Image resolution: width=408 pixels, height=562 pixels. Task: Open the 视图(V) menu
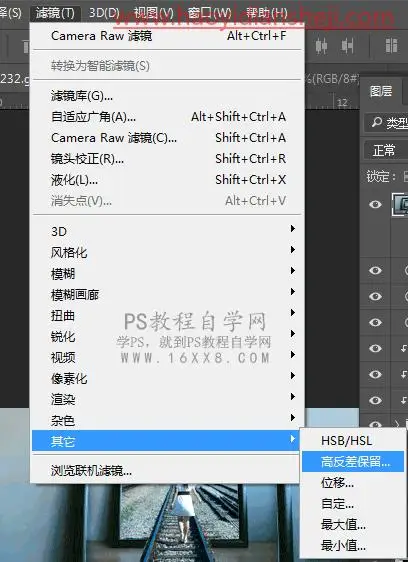click(153, 13)
